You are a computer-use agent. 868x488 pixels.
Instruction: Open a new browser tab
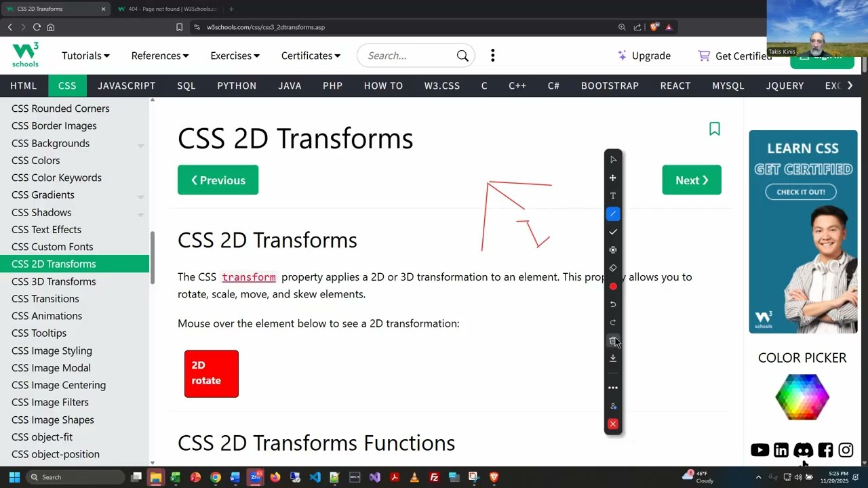[x=231, y=9]
